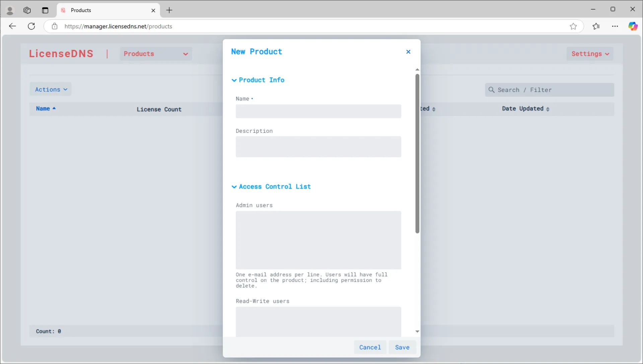Open the Copilot sidebar icon
Image resolution: width=643 pixels, height=364 pixels.
coord(633,26)
